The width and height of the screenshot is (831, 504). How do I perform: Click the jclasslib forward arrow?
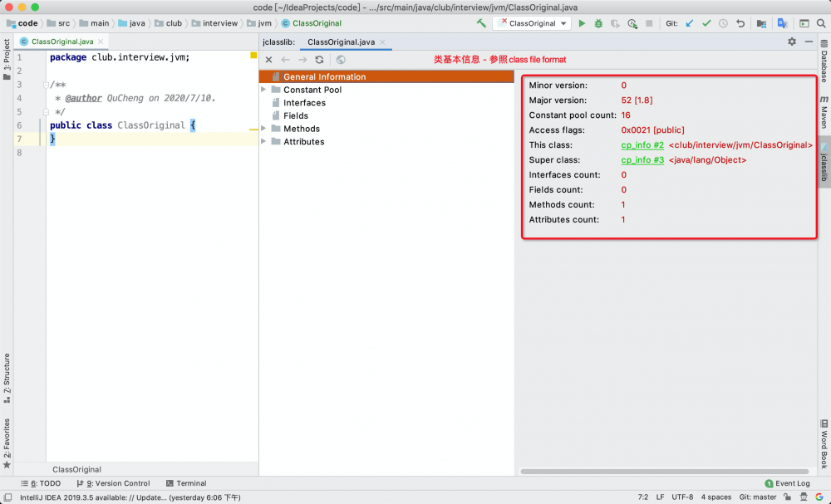[x=302, y=60]
